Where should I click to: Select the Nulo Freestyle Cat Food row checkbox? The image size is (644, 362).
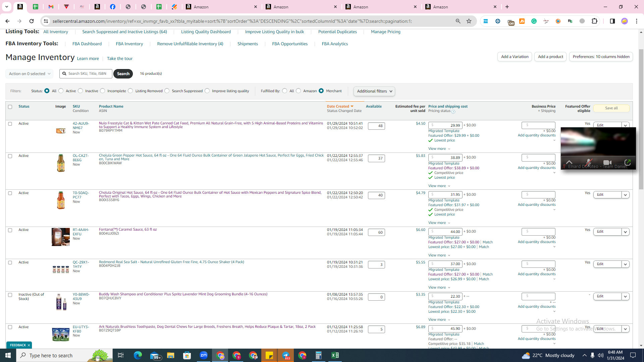pyautogui.click(x=10, y=124)
